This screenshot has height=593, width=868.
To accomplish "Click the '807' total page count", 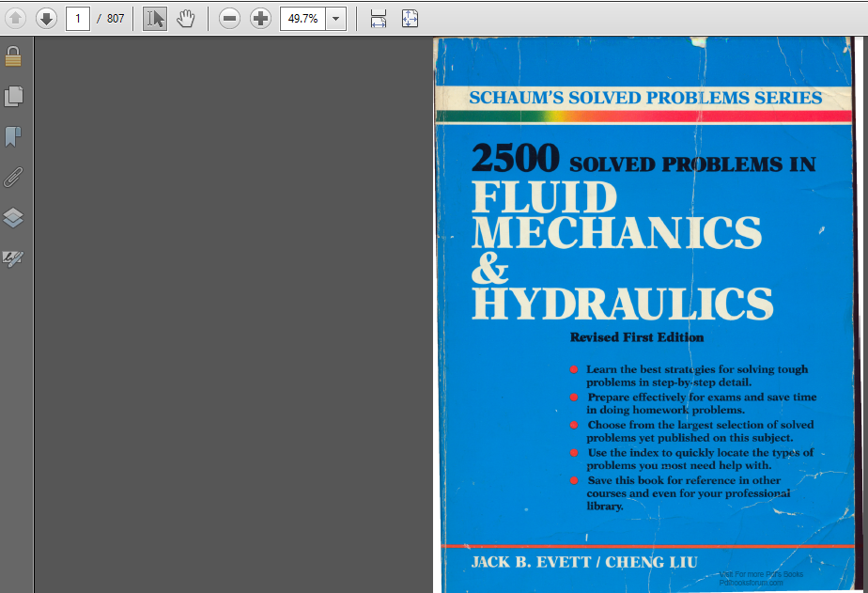I will point(116,19).
